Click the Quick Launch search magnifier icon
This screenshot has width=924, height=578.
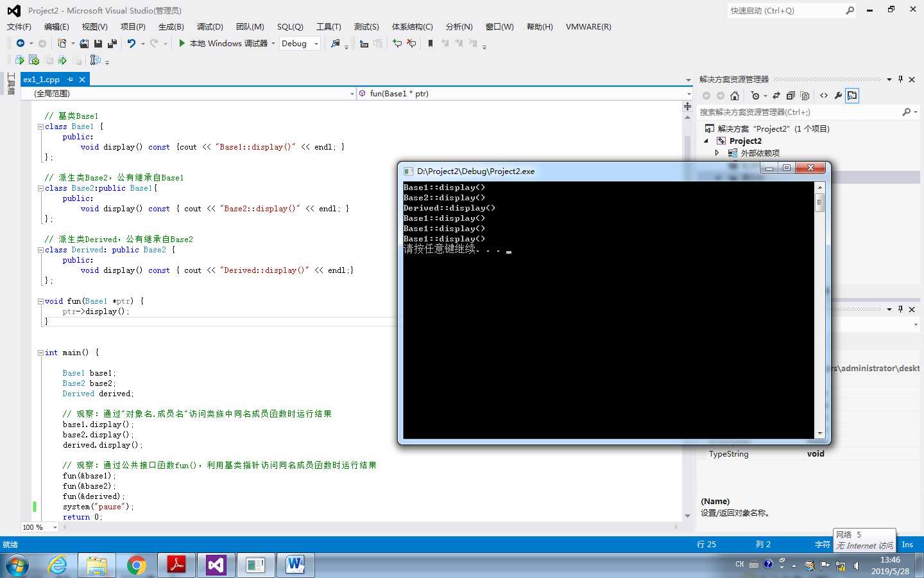pyautogui.click(x=850, y=10)
